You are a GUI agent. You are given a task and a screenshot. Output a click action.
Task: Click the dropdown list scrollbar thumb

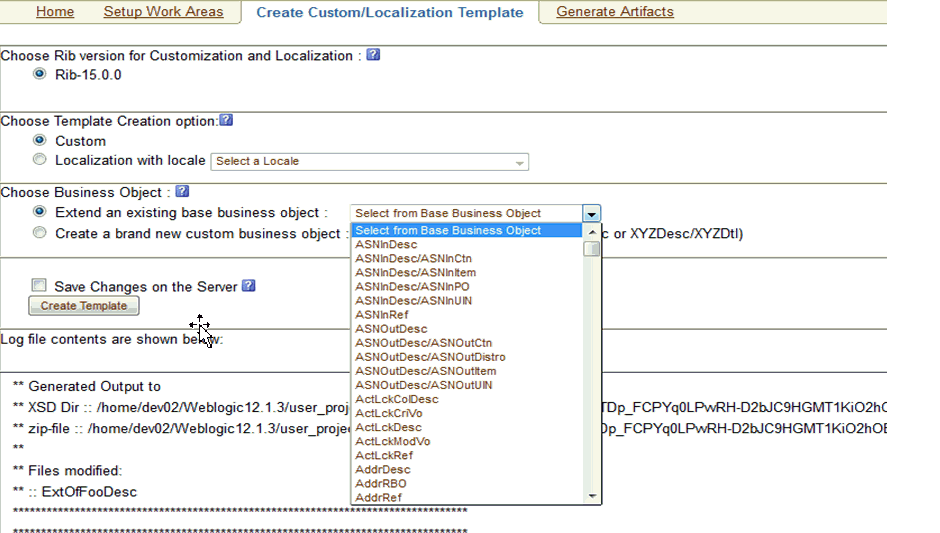592,249
